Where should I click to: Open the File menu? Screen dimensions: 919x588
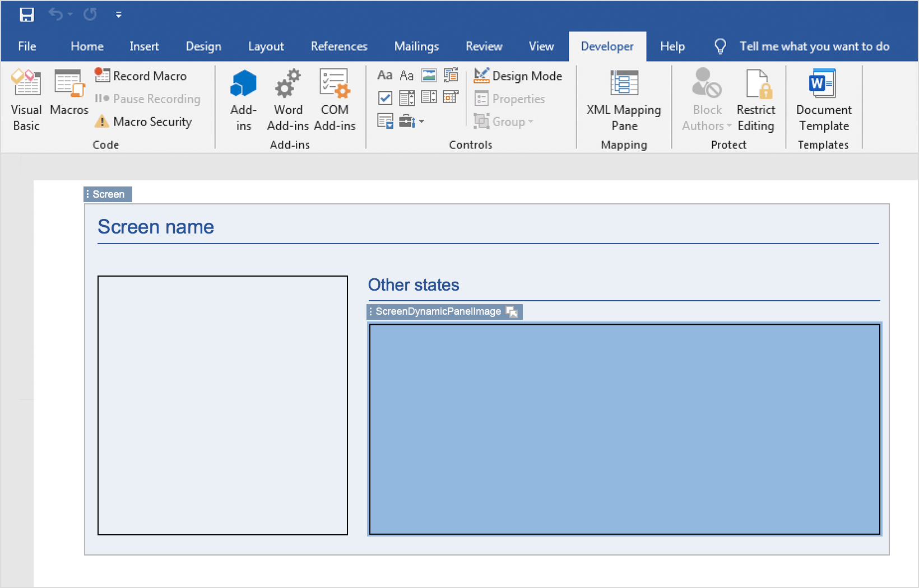coord(27,46)
